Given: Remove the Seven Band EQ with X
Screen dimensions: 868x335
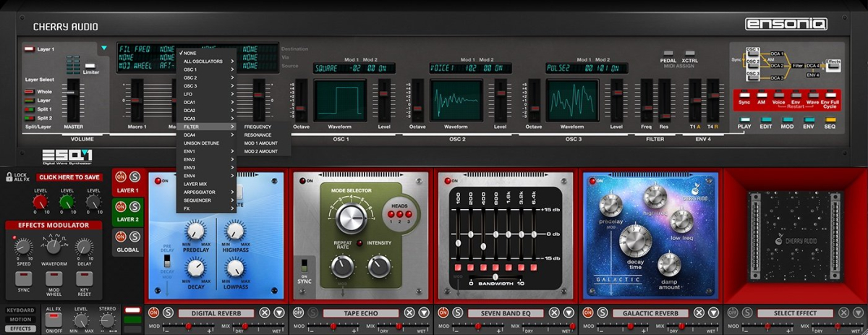Looking at the screenshot, I should [x=554, y=313].
